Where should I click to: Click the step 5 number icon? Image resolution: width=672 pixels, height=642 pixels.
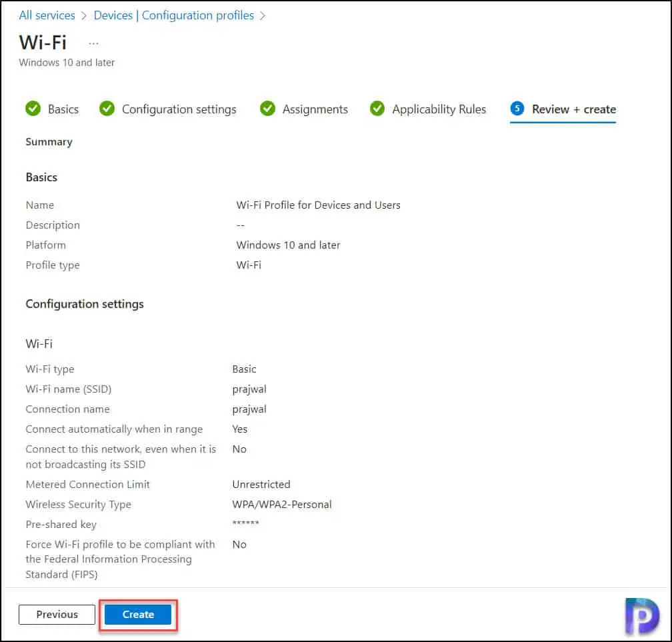[517, 109]
